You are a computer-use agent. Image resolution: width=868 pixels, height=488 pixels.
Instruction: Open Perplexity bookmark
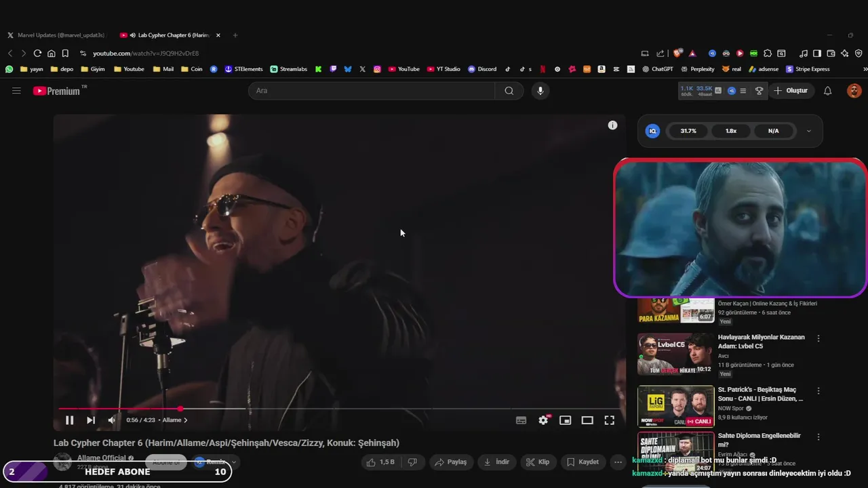pyautogui.click(x=697, y=69)
